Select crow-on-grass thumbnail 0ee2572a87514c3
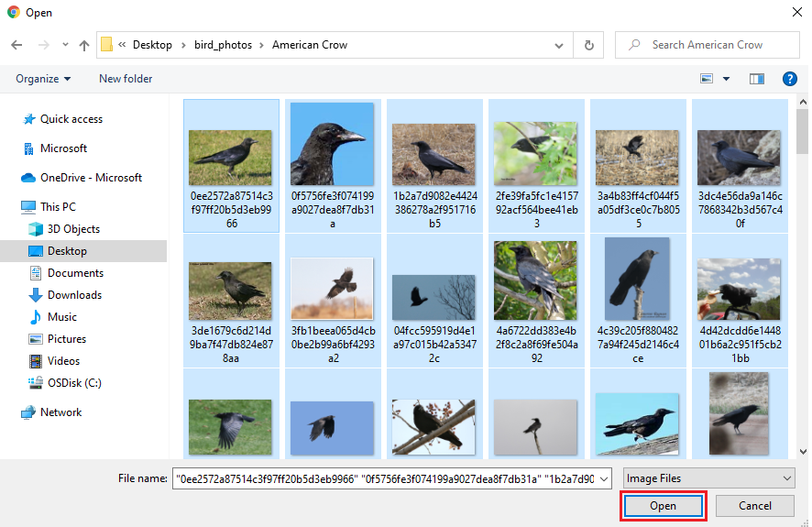 (231, 166)
